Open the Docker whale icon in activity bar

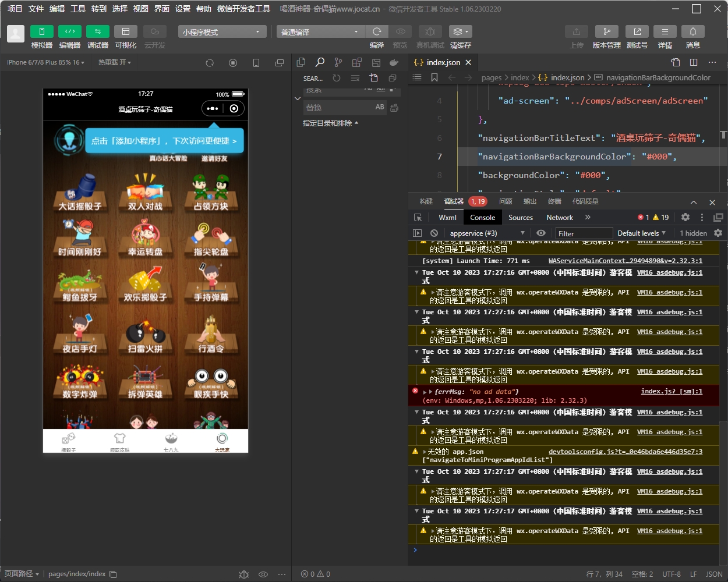coord(394,62)
